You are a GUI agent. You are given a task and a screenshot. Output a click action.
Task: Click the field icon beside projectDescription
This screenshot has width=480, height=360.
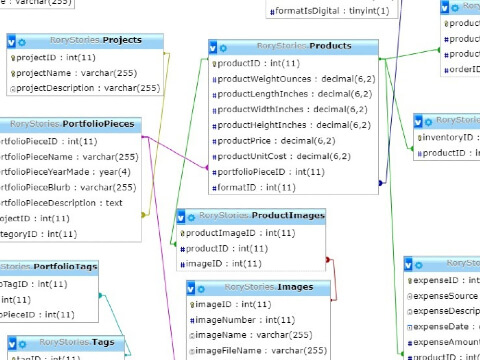13,89
